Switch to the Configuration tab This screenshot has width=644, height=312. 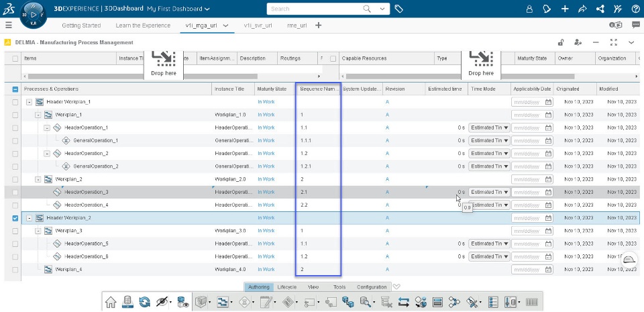(x=372, y=287)
